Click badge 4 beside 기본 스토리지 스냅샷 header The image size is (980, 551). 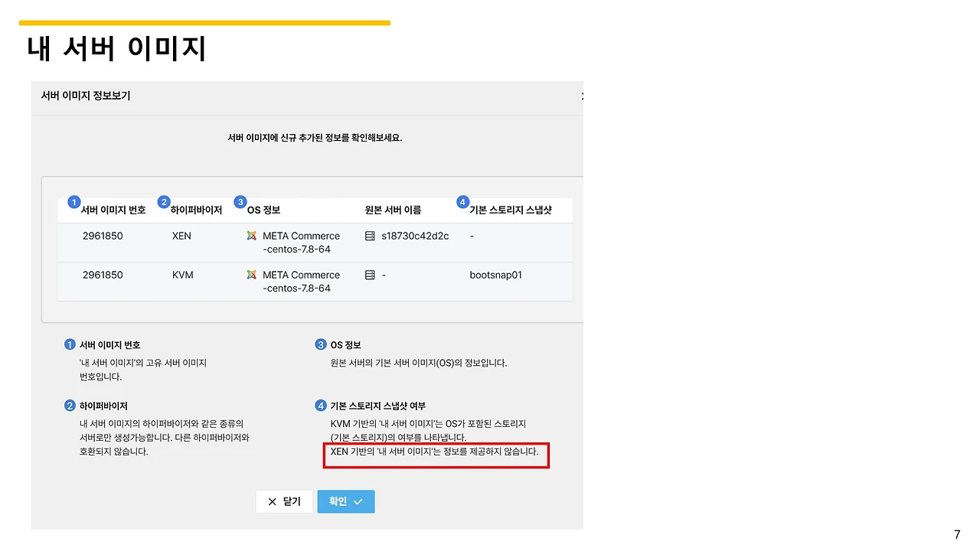[x=462, y=202]
